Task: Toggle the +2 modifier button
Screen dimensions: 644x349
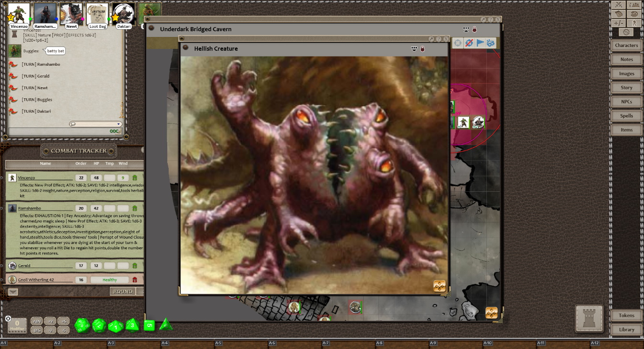Action: pos(51,321)
